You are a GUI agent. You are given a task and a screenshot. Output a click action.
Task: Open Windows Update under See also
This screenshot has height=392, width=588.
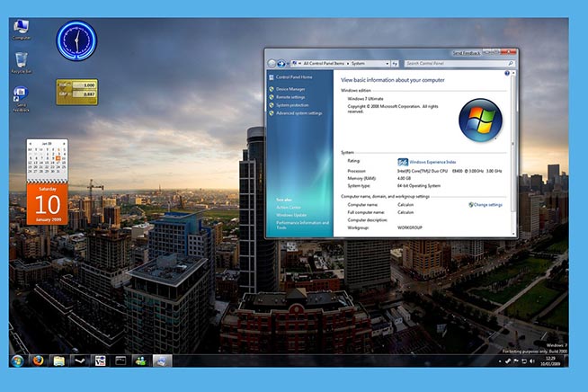click(291, 215)
